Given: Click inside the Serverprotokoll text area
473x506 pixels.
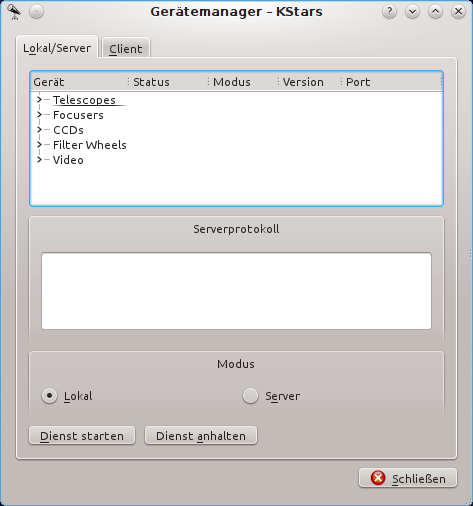Looking at the screenshot, I should tap(236, 291).
